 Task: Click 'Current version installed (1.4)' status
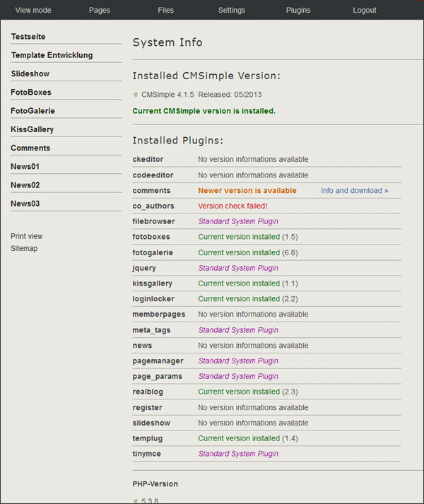[248, 438]
